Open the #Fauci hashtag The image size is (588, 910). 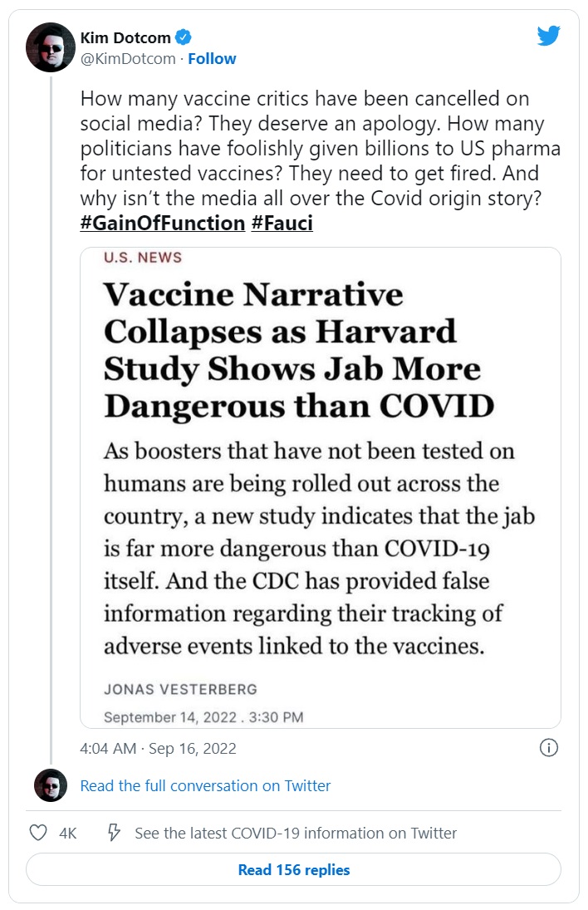click(x=282, y=224)
